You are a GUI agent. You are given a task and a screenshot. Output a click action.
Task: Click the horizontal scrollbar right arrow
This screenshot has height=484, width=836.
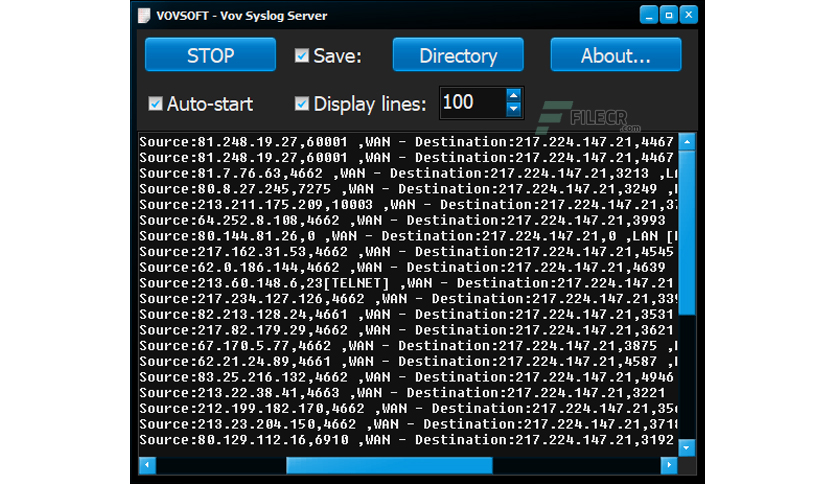click(x=669, y=465)
